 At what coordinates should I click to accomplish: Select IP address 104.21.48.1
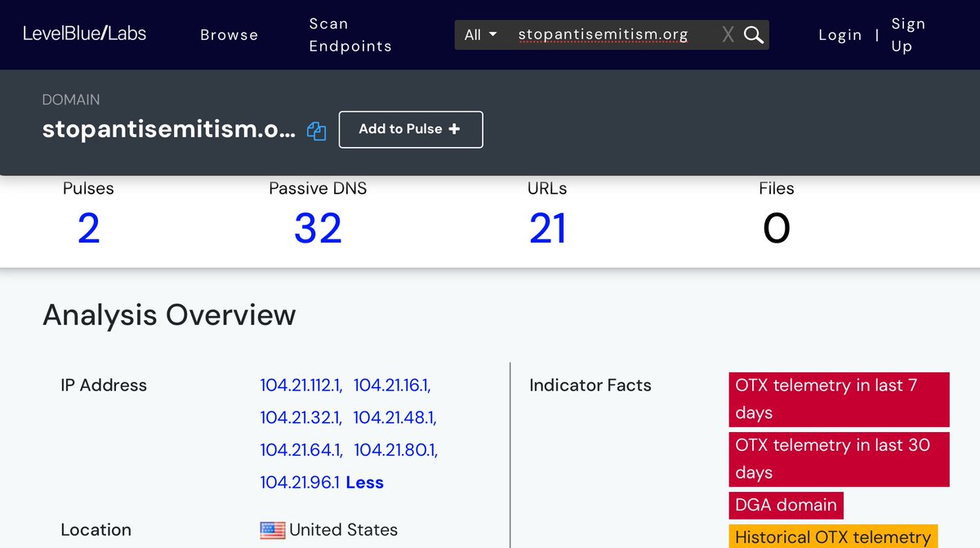coord(394,418)
